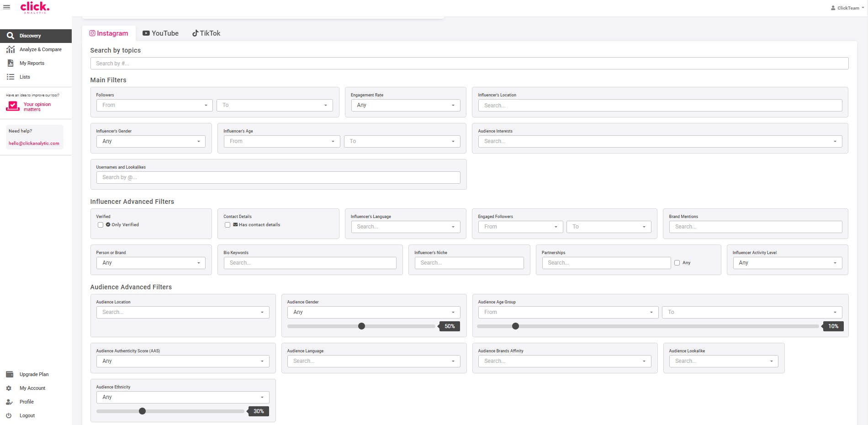Click the Brand Mentions search field
Viewport: 868px width, 425px height.
(x=756, y=227)
